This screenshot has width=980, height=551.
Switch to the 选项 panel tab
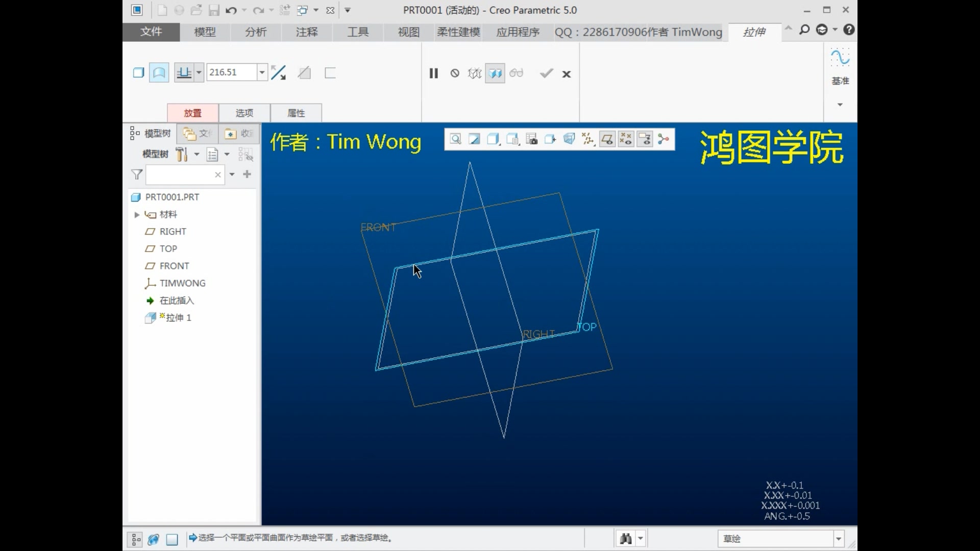coord(244,113)
